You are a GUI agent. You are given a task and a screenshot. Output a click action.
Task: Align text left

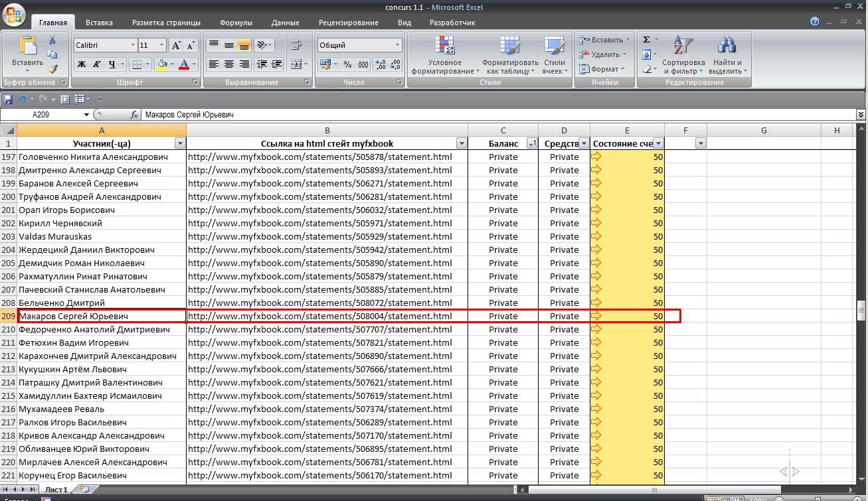coord(213,64)
